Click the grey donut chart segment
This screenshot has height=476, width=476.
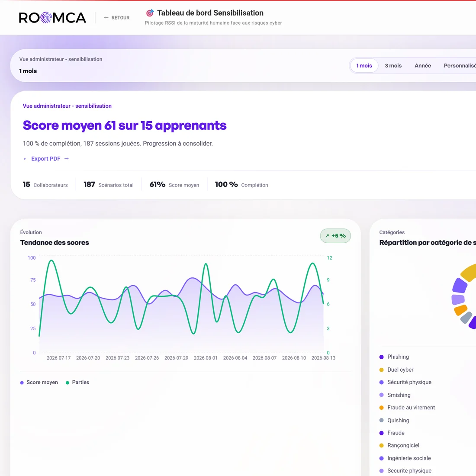pos(466,318)
